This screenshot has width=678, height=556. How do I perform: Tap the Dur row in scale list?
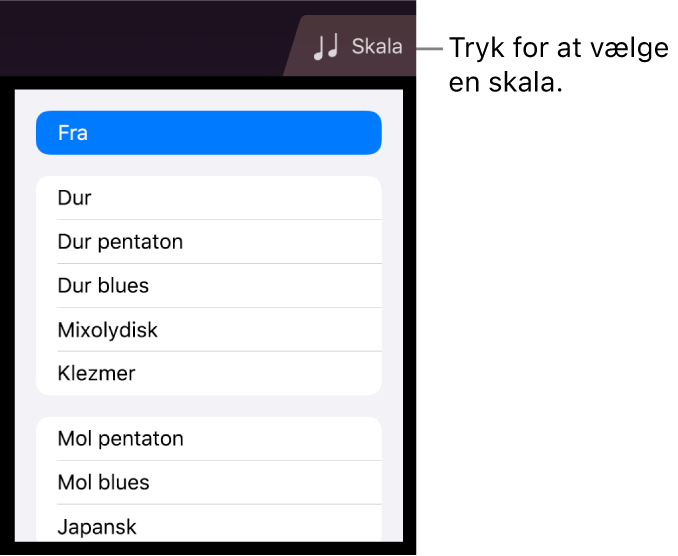point(208,198)
